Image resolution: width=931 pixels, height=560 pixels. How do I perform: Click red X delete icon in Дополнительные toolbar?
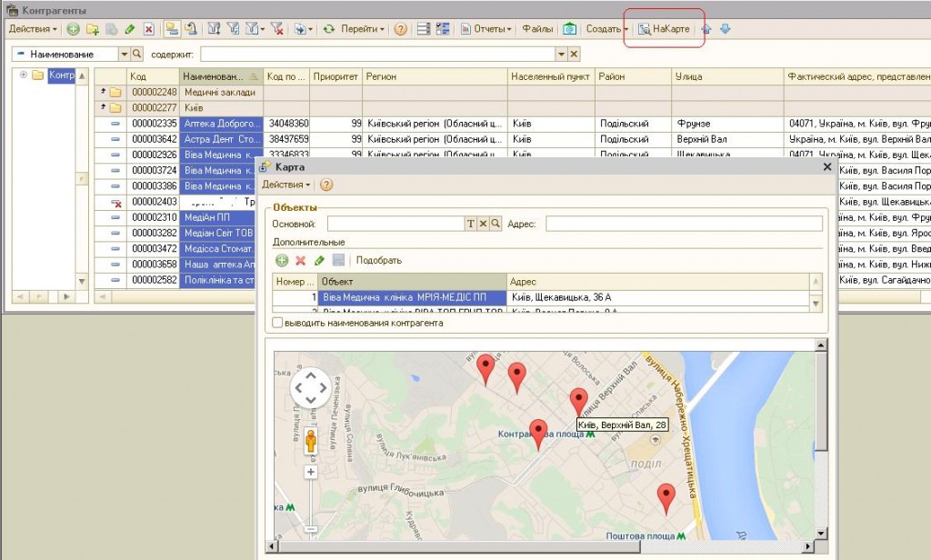pos(300,260)
